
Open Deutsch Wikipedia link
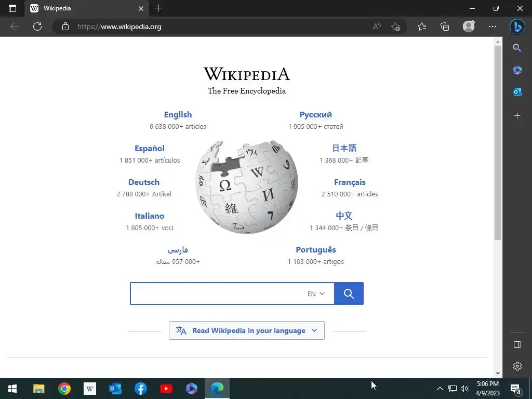click(x=144, y=182)
